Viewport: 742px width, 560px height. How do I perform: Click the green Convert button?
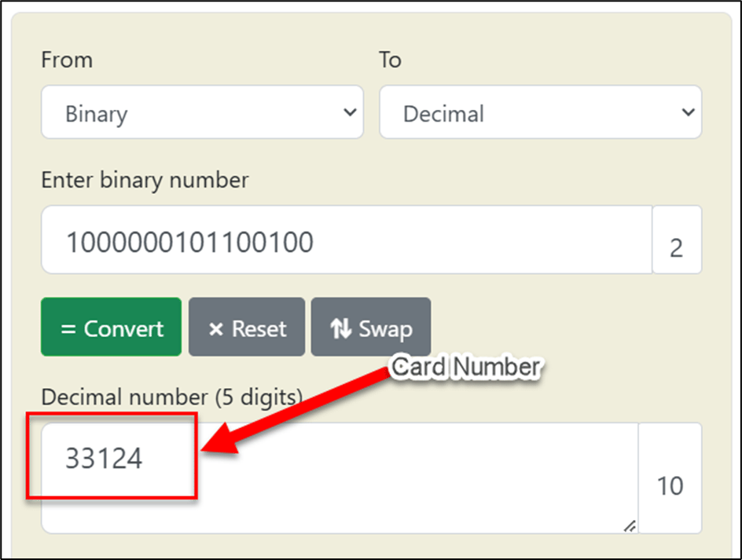pos(111,327)
